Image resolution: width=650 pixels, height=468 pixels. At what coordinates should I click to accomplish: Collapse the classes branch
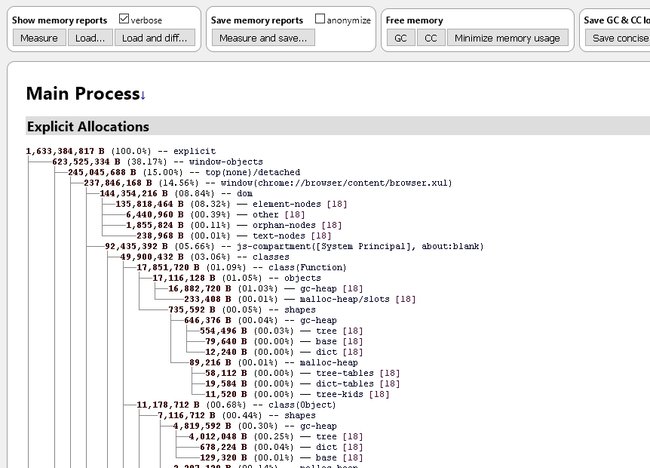click(x=205, y=257)
